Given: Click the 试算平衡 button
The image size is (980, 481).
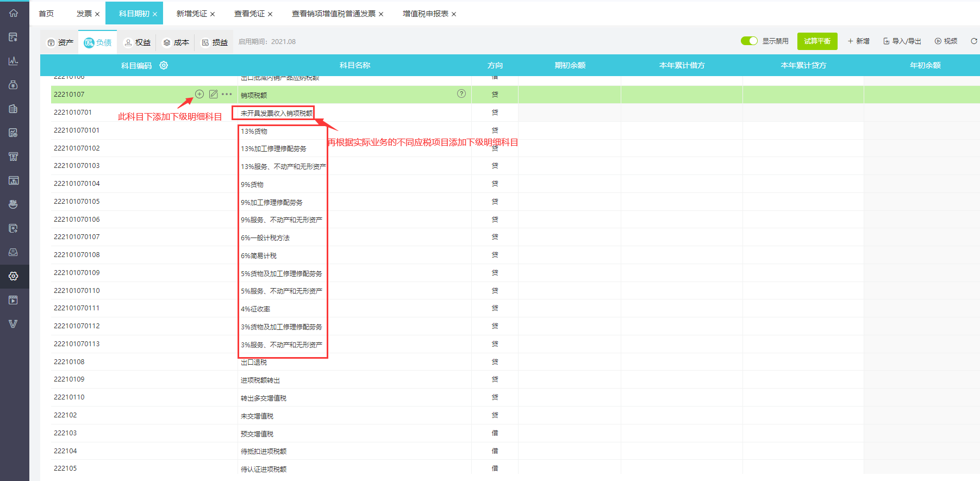Looking at the screenshot, I should pyautogui.click(x=817, y=41).
